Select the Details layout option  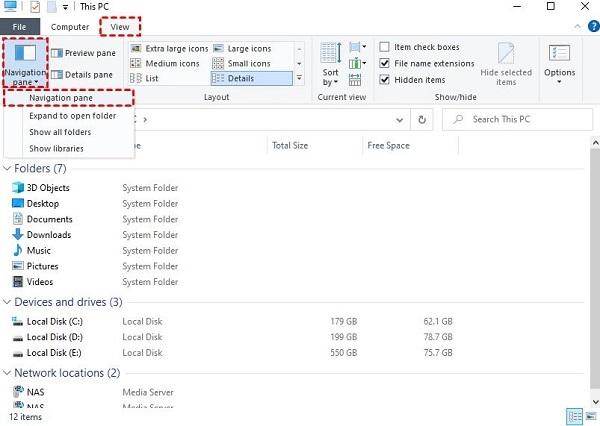pyautogui.click(x=251, y=78)
